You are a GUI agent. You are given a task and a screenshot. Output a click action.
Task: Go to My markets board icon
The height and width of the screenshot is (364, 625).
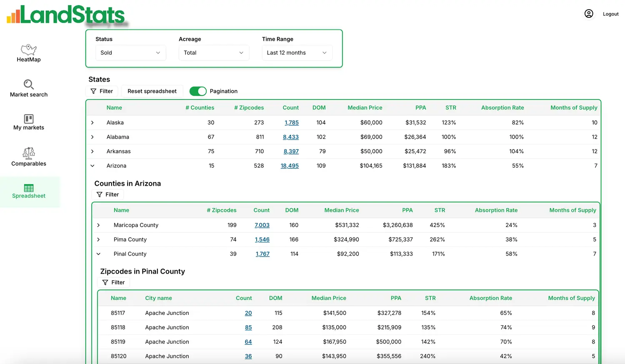pyautogui.click(x=29, y=119)
